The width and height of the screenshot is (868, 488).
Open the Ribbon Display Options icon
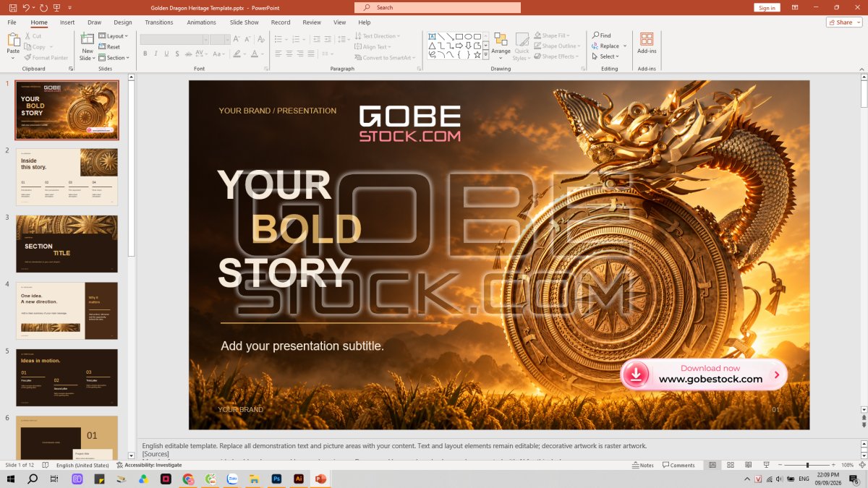(796, 7)
